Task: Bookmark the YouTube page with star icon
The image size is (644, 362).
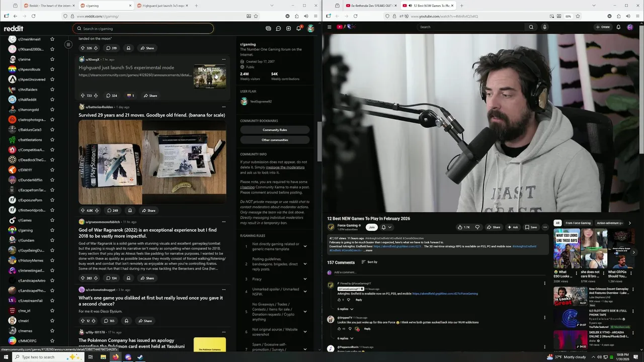Action: 578,16
